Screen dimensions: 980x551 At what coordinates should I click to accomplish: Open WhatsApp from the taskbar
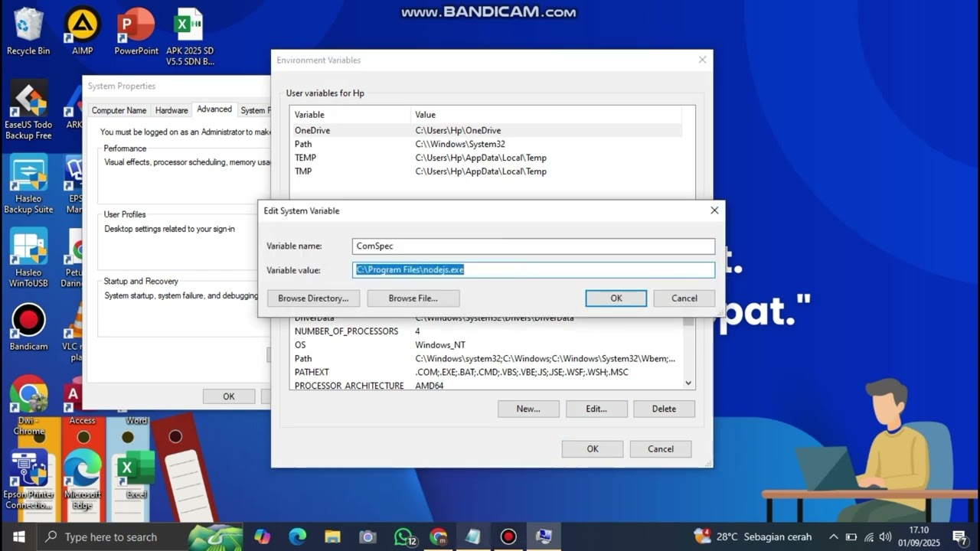coord(404,536)
